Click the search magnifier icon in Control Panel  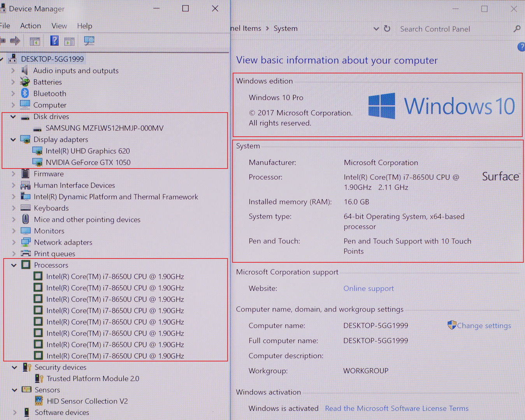(x=517, y=29)
